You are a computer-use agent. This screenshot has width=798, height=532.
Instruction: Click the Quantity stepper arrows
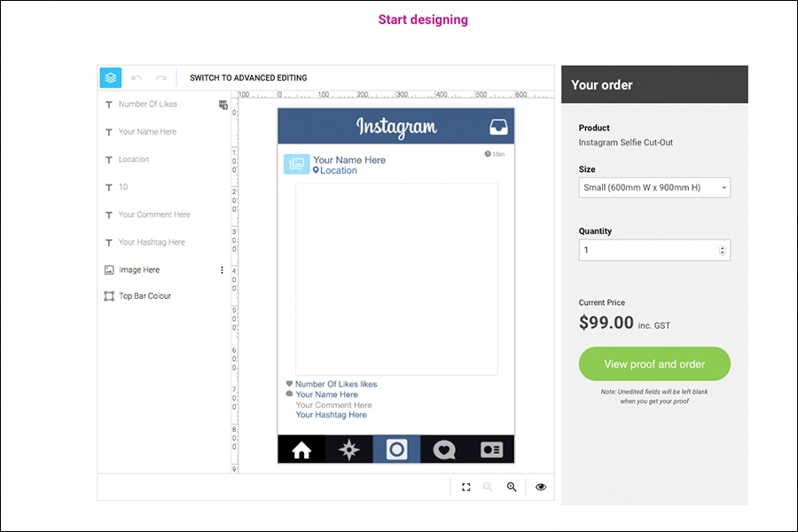[x=722, y=250]
